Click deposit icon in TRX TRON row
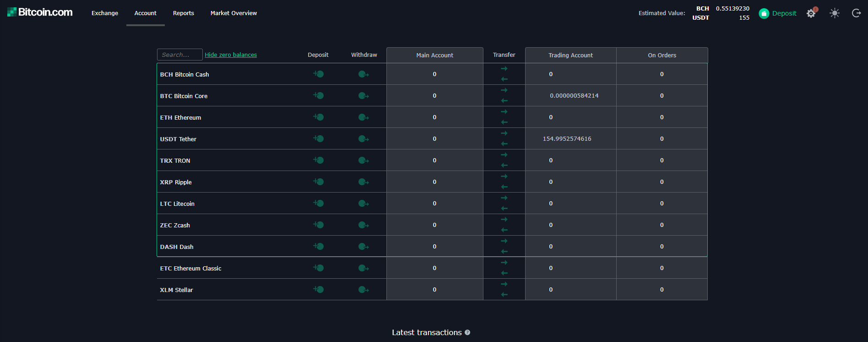The image size is (868, 342). click(x=319, y=160)
